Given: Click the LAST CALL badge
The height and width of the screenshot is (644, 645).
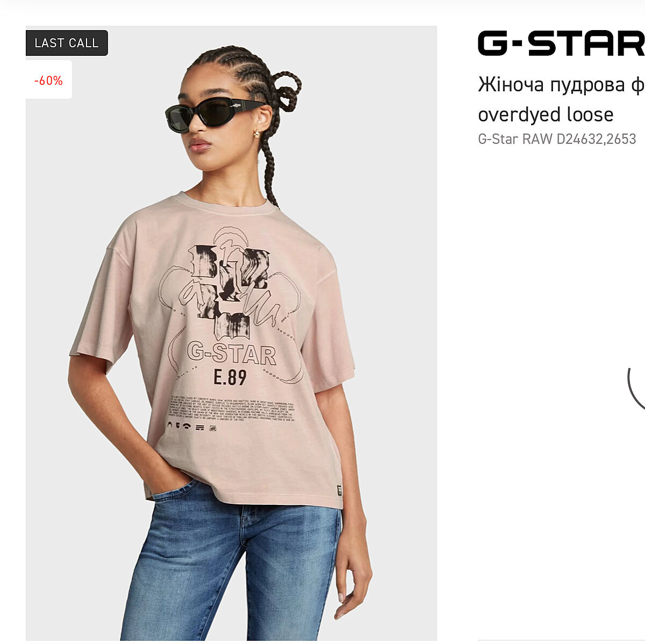Looking at the screenshot, I should coord(67,43).
